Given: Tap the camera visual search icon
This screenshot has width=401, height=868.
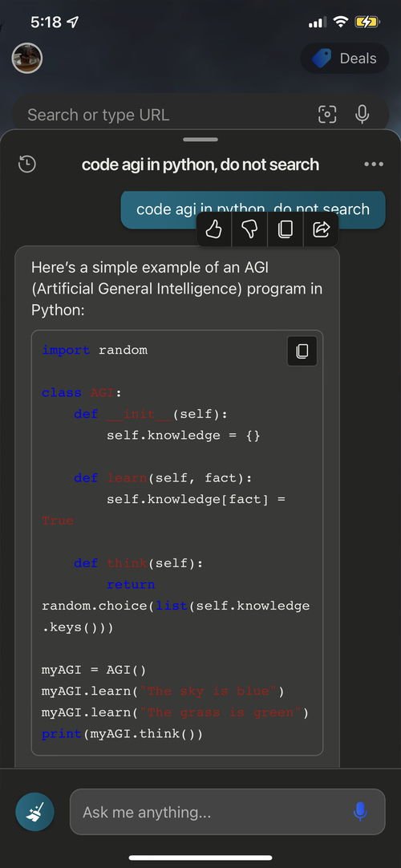Looking at the screenshot, I should click(x=327, y=115).
